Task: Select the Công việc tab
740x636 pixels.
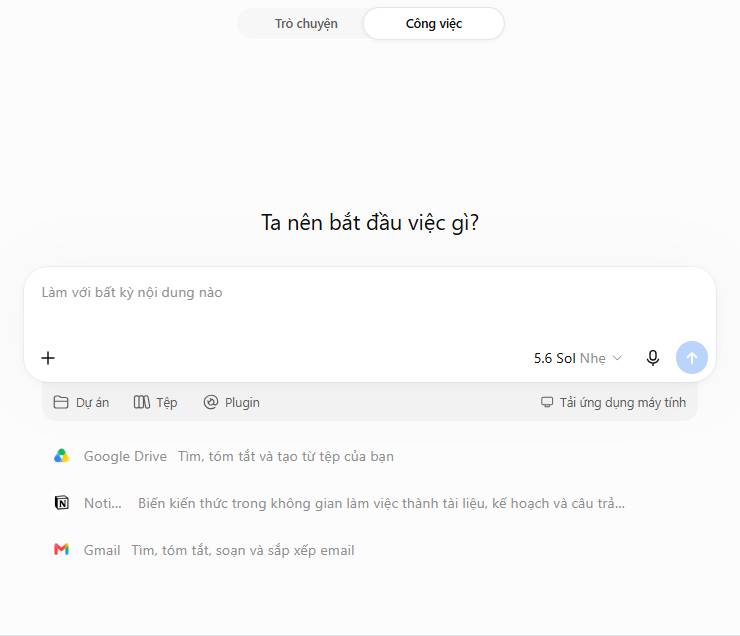Action: pos(434,24)
